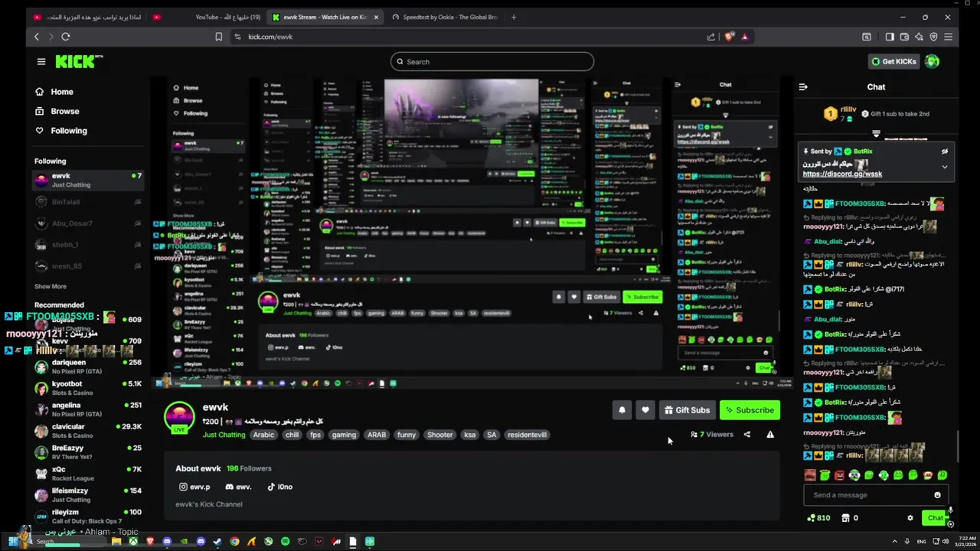The width and height of the screenshot is (980, 551).
Task: Open Steam from the taskbar
Action: (217, 542)
